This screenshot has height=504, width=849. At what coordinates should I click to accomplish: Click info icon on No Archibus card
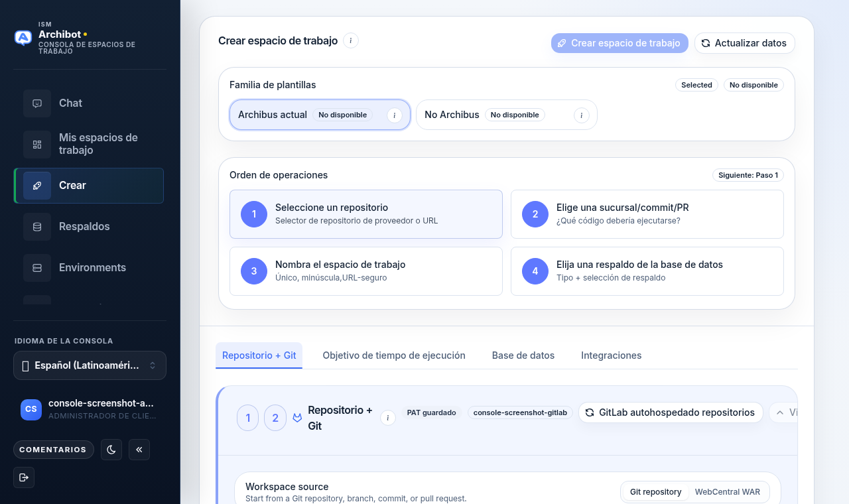tap(582, 115)
